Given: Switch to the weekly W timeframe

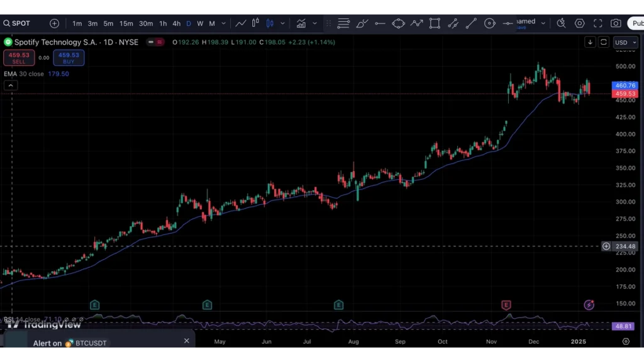Looking at the screenshot, I should click(200, 23).
